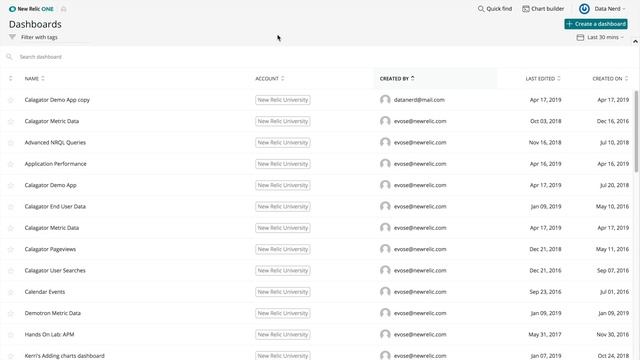Open the Advanced NRQL Queries dashboard
640x360 pixels.
click(55, 142)
